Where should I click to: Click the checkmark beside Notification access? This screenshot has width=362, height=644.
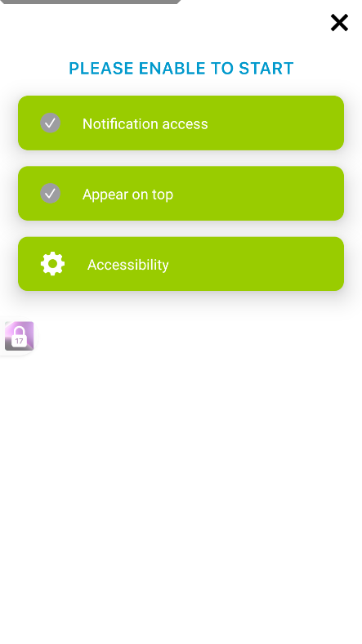(50, 123)
